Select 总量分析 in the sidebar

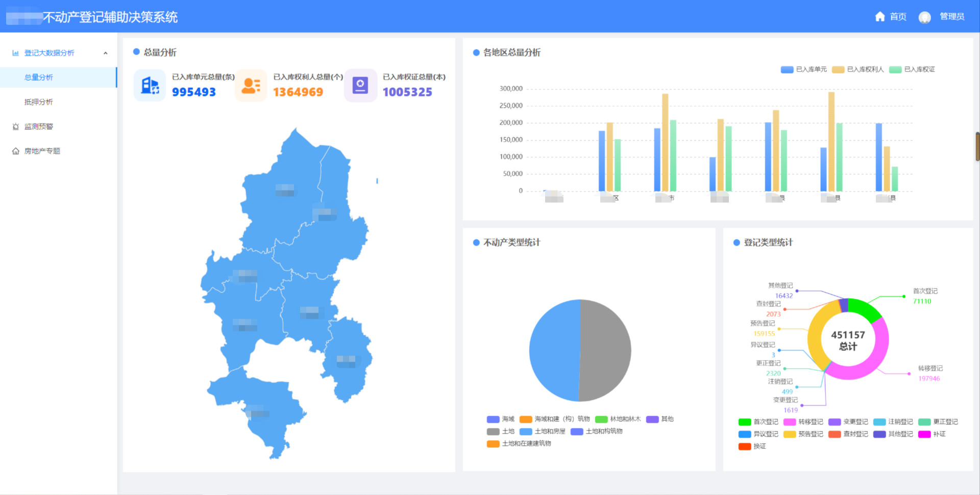pos(39,78)
